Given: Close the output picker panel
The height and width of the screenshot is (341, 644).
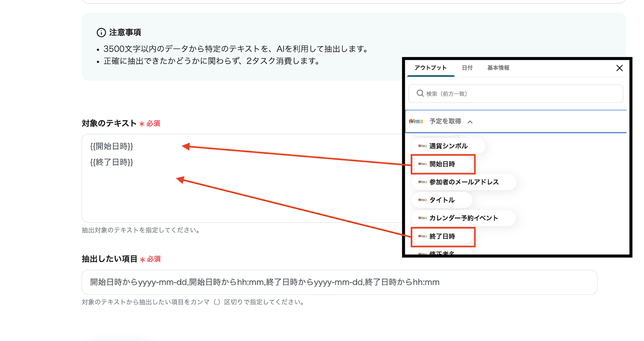Looking at the screenshot, I should click(619, 68).
